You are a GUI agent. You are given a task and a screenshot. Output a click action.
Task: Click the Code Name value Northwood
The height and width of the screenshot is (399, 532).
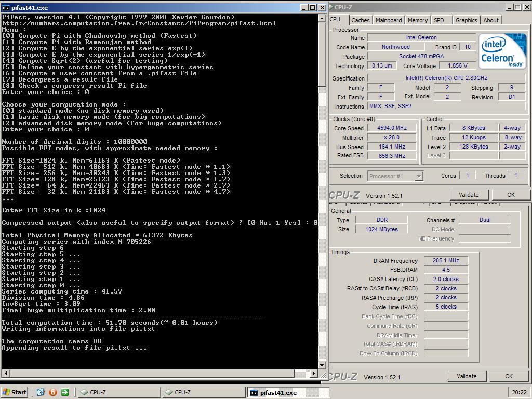click(x=395, y=47)
